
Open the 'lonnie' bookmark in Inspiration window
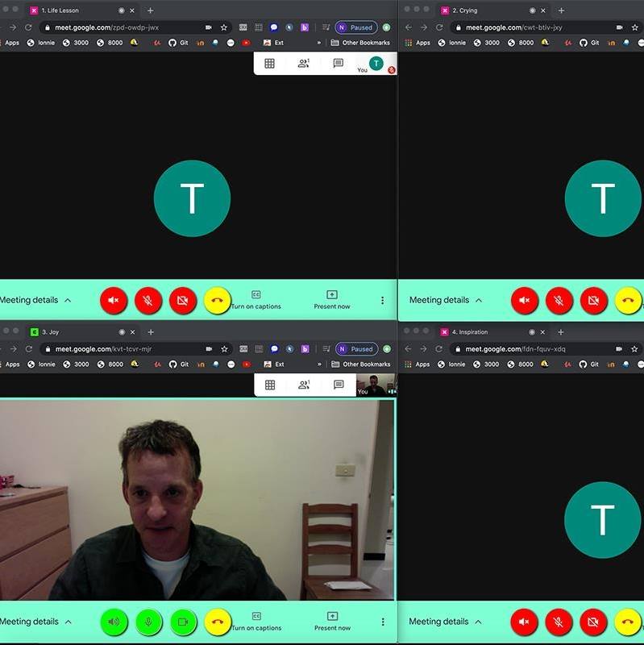pos(451,364)
